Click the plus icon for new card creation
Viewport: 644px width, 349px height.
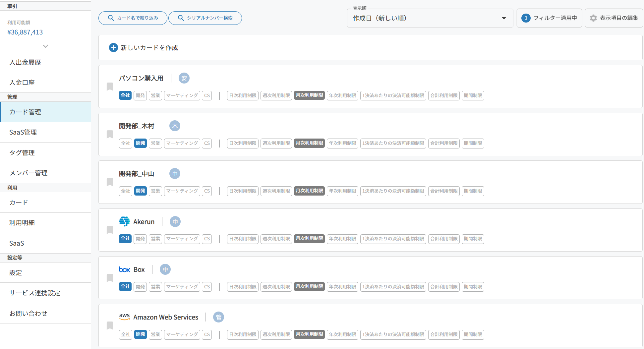click(113, 47)
